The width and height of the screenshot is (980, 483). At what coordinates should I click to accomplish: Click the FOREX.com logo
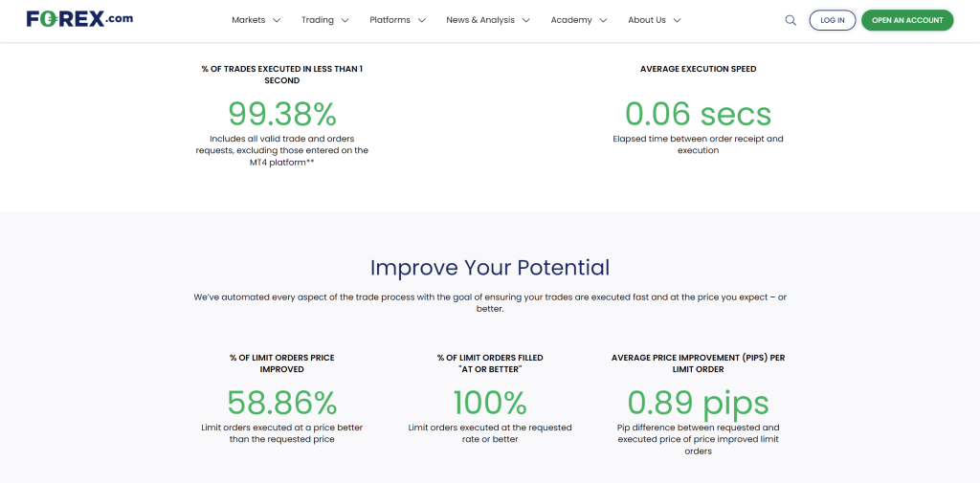coord(79,19)
